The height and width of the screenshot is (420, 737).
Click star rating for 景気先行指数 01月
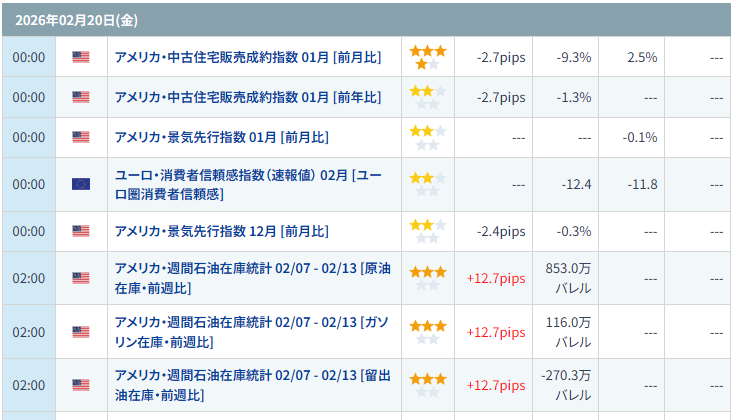click(428, 137)
